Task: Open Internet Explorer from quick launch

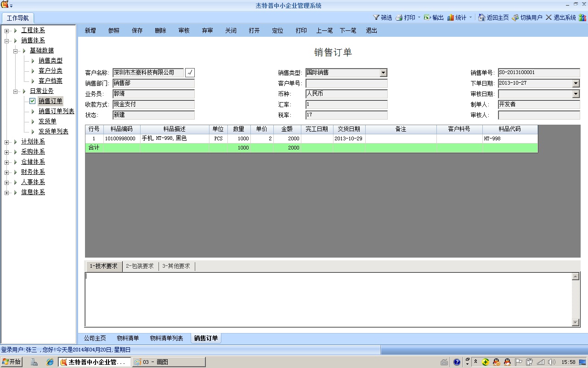Action: 50,362
